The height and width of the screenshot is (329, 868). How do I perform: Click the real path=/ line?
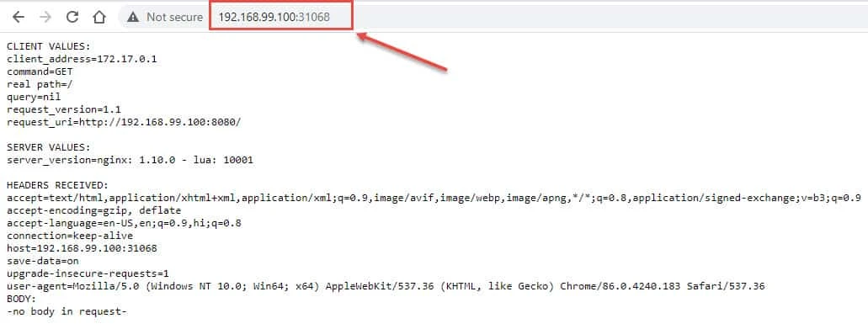click(x=40, y=85)
